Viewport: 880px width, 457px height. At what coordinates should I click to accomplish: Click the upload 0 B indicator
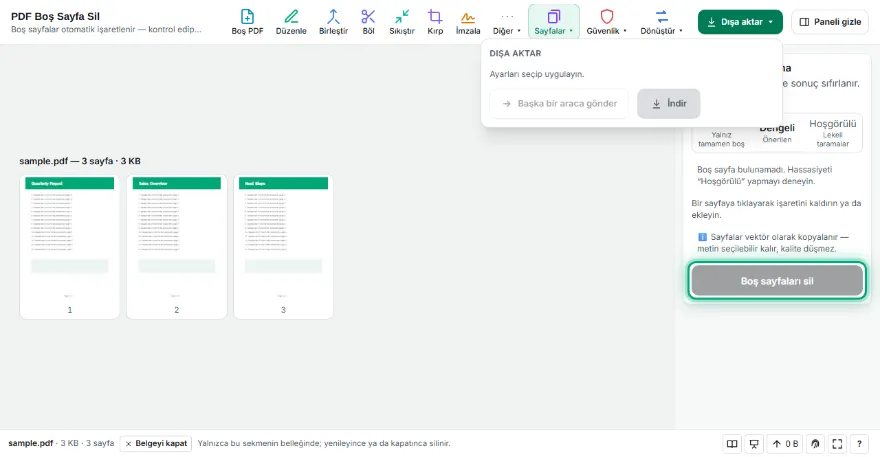coord(785,444)
